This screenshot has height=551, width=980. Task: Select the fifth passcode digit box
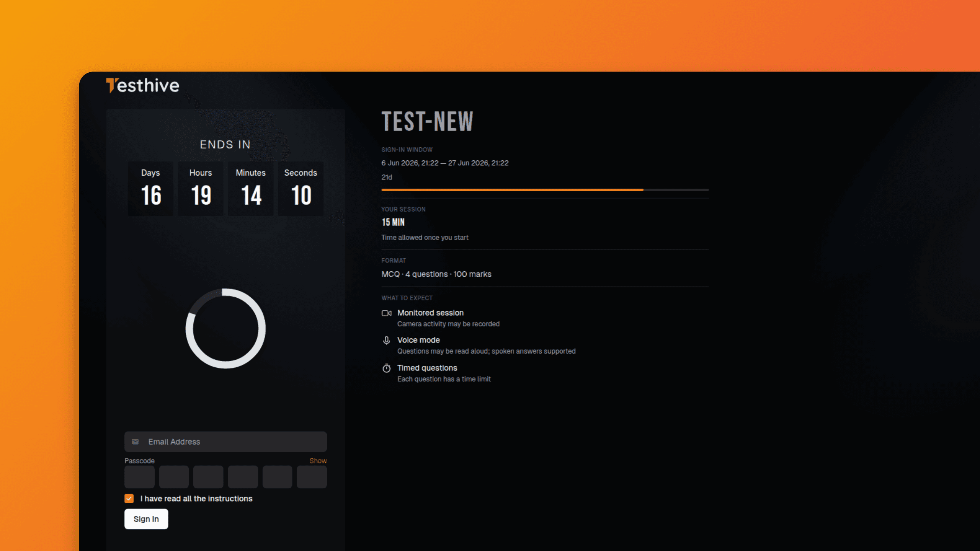pyautogui.click(x=277, y=477)
